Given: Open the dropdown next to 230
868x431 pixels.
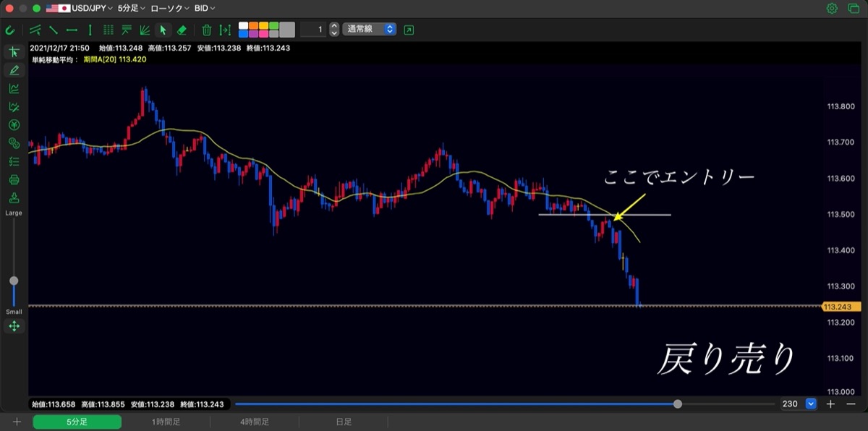Looking at the screenshot, I should (x=811, y=404).
